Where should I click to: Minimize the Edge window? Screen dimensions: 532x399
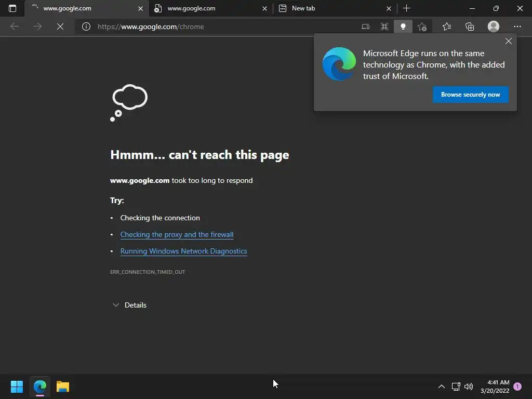[472, 8]
